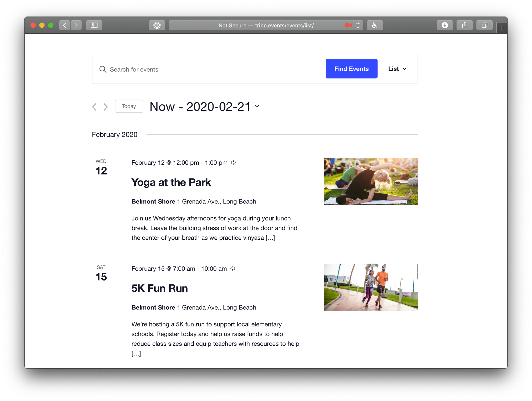532x401 pixels.
Task: Select the magnifying glass search icon
Action: point(103,69)
